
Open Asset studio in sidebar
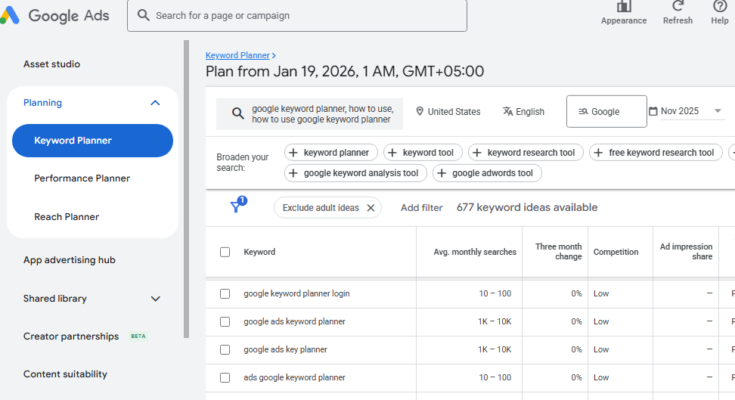(x=52, y=64)
